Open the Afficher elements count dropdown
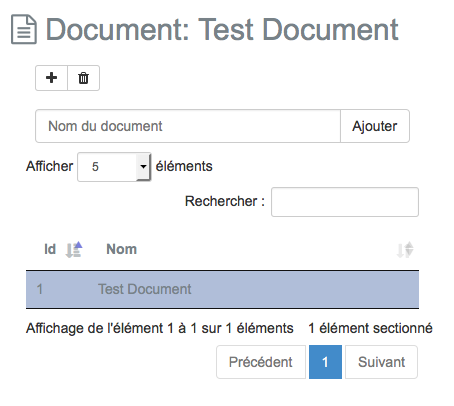Viewport: 454px width, 406px height. pos(114,167)
